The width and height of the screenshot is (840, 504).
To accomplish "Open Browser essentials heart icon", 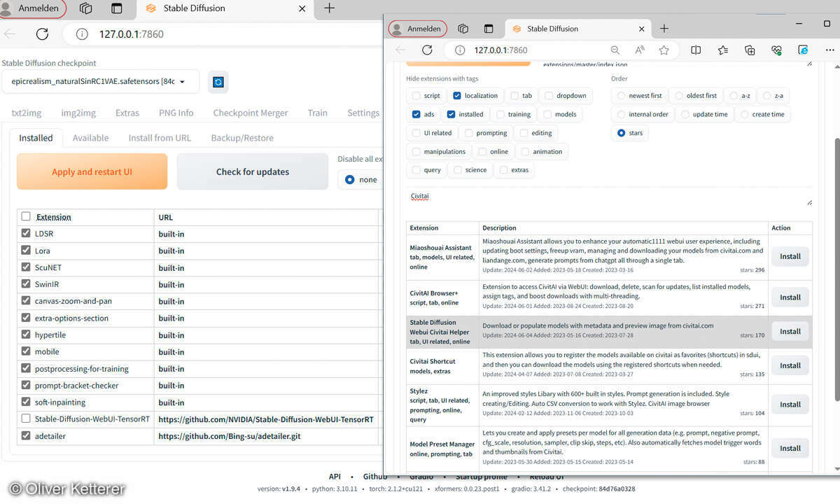I will 776,50.
